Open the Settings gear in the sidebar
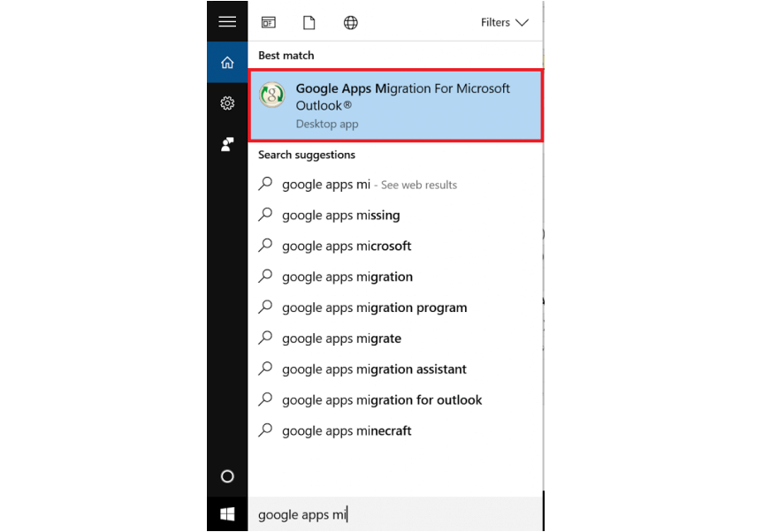Image resolution: width=763 pixels, height=532 pixels. [227, 103]
